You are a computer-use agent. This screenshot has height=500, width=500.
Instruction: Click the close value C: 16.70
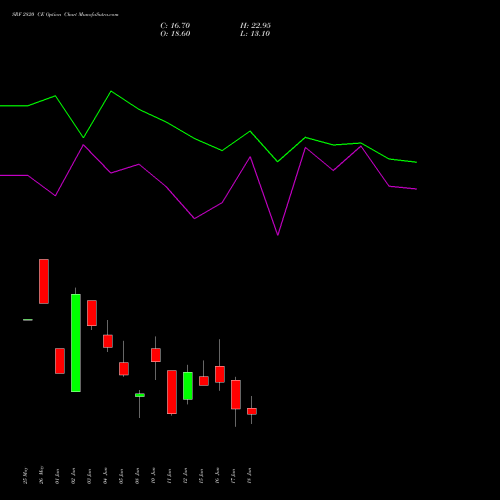tap(175, 26)
